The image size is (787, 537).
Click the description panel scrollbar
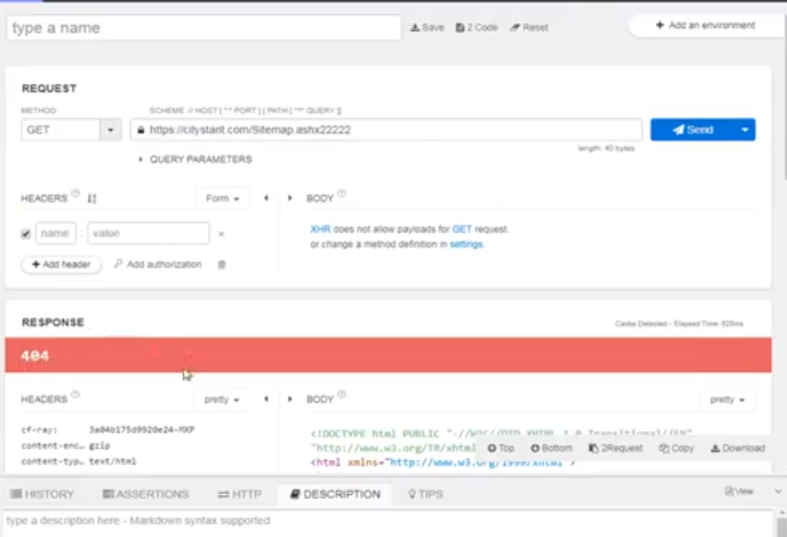tap(781, 527)
